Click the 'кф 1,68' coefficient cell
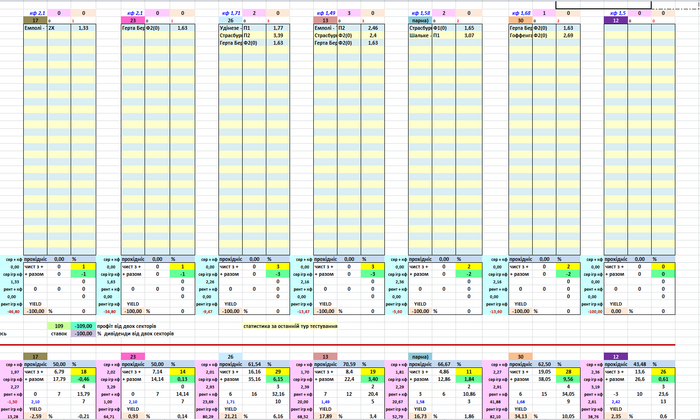700x420 pixels. coord(521,13)
